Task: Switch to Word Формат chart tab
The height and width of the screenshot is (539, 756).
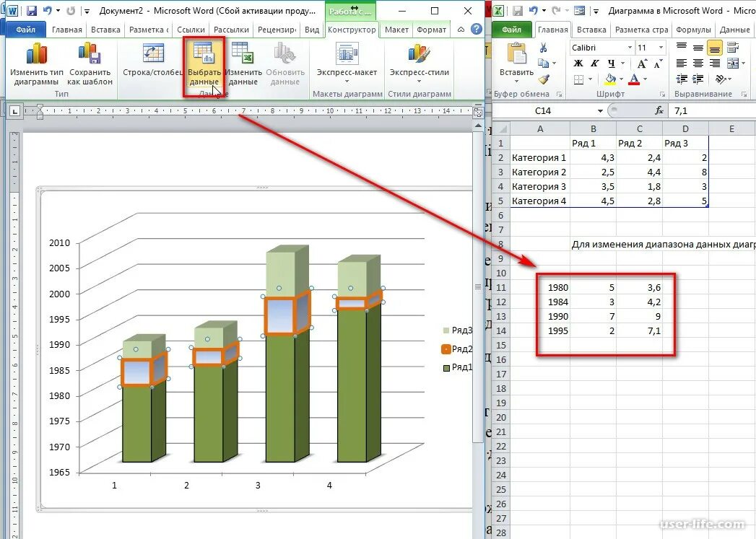Action: tap(431, 30)
